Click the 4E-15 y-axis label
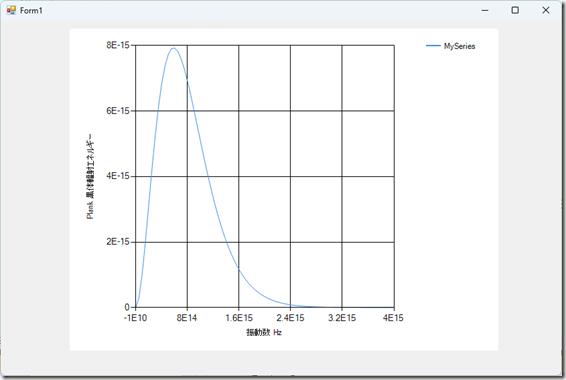The width and height of the screenshot is (566, 380). click(x=118, y=176)
